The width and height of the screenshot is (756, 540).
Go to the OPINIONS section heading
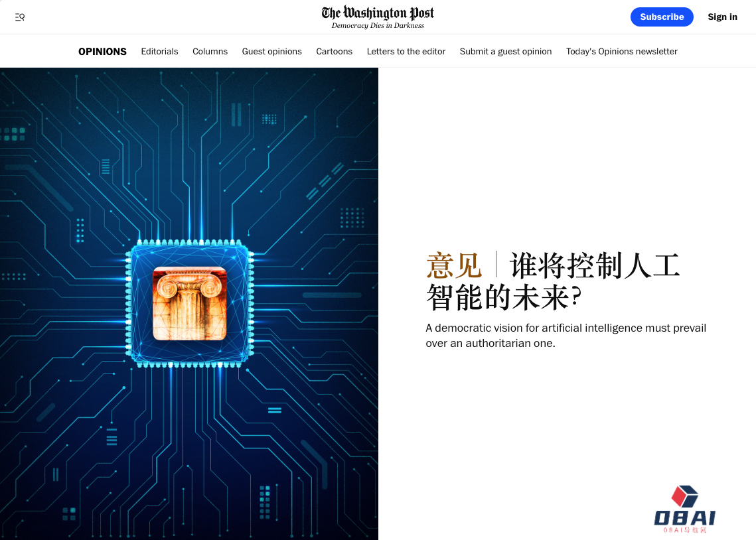click(102, 51)
